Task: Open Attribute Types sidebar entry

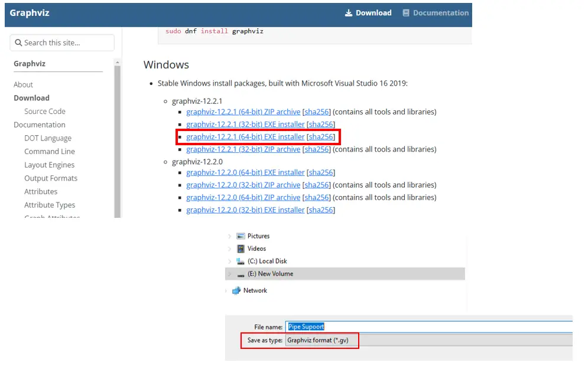Action: [x=50, y=205]
